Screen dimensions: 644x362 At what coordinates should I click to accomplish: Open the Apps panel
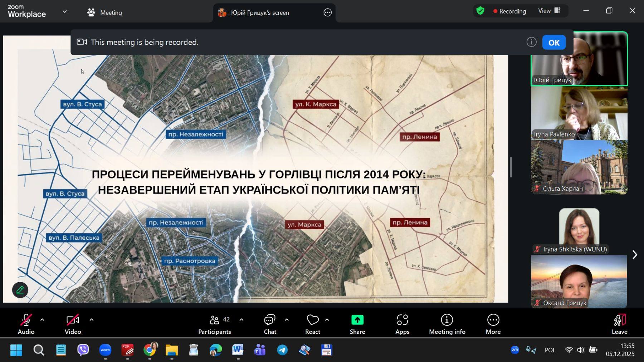pos(402,324)
